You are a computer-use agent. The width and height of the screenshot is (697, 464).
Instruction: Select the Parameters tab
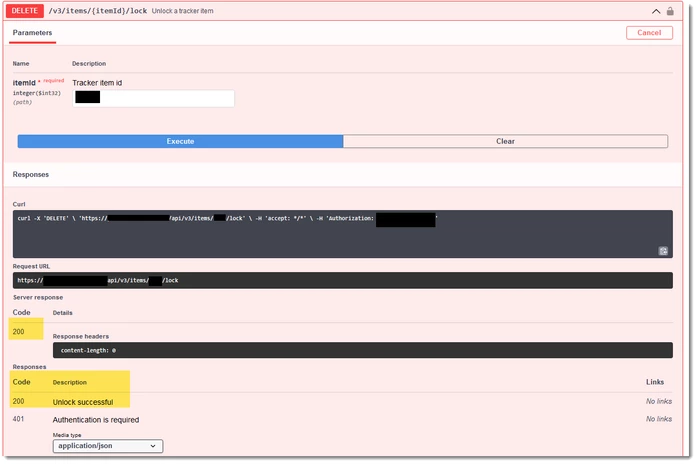pyautogui.click(x=32, y=33)
